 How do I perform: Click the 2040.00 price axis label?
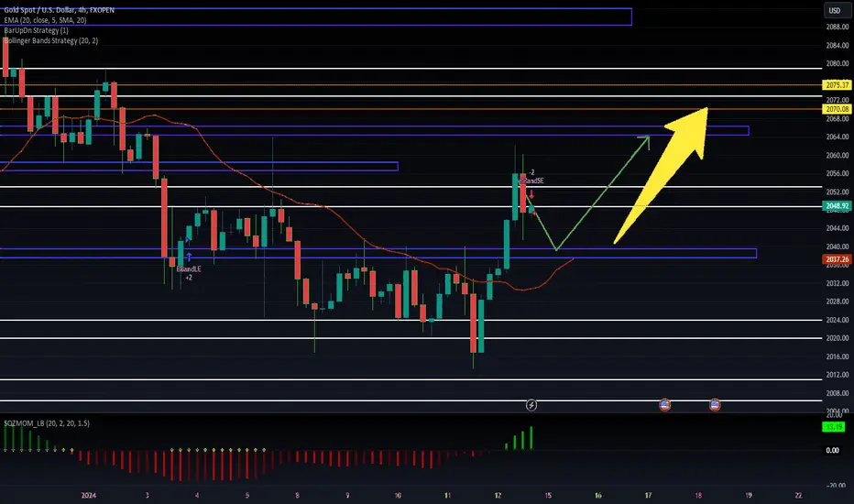click(838, 247)
